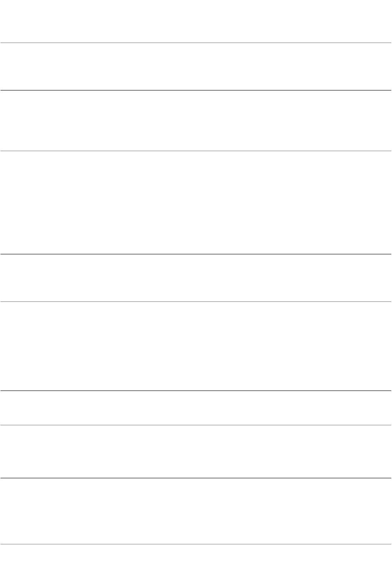Select the empty row between second and third dividers

click(196, 121)
